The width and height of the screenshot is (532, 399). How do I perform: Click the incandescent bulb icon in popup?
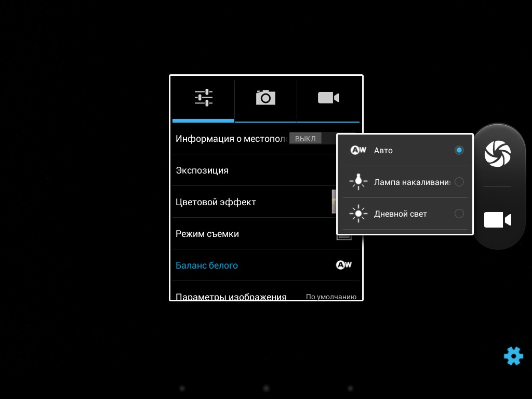pyautogui.click(x=358, y=182)
